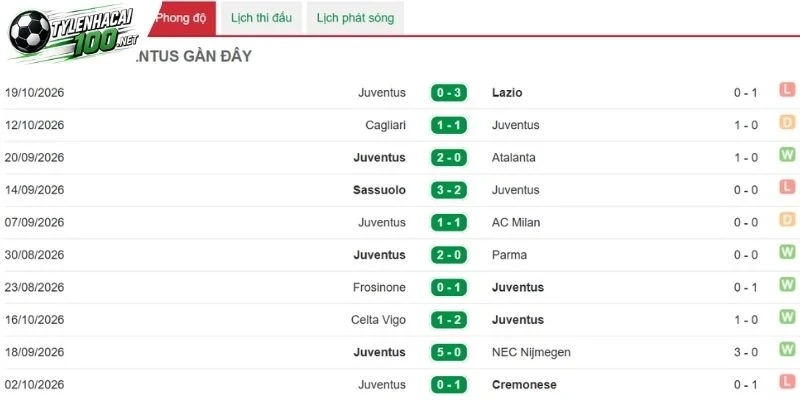
Task: Open the Cremonese team link
Action: pos(524,385)
